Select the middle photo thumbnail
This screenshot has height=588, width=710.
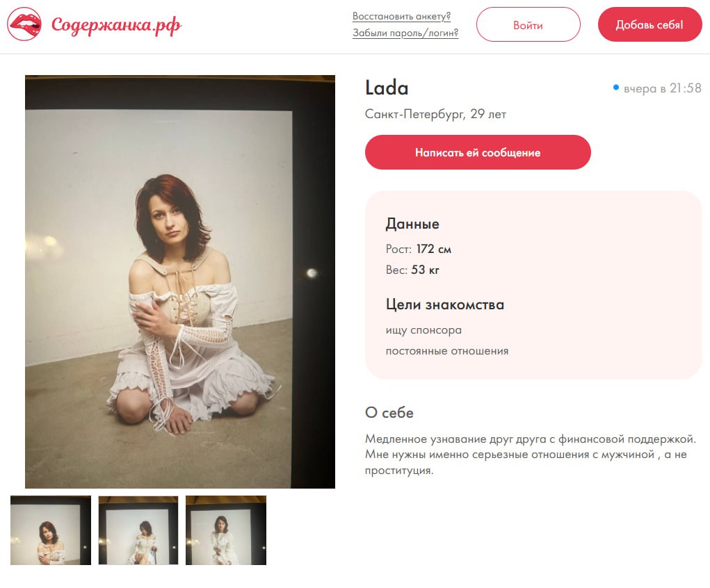138,530
